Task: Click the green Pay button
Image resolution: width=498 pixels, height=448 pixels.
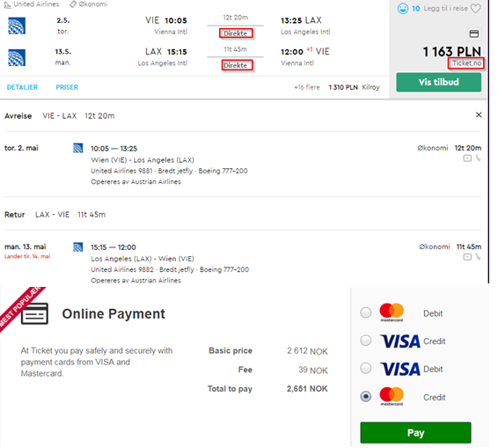Action: [416, 433]
